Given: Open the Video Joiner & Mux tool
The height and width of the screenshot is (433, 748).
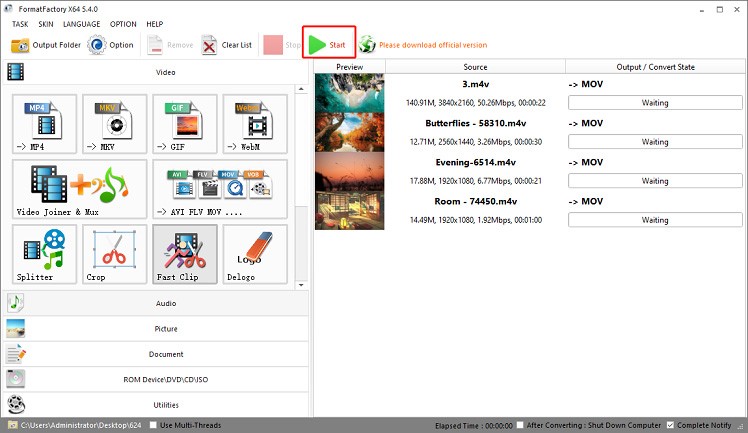Looking at the screenshot, I should [x=80, y=189].
